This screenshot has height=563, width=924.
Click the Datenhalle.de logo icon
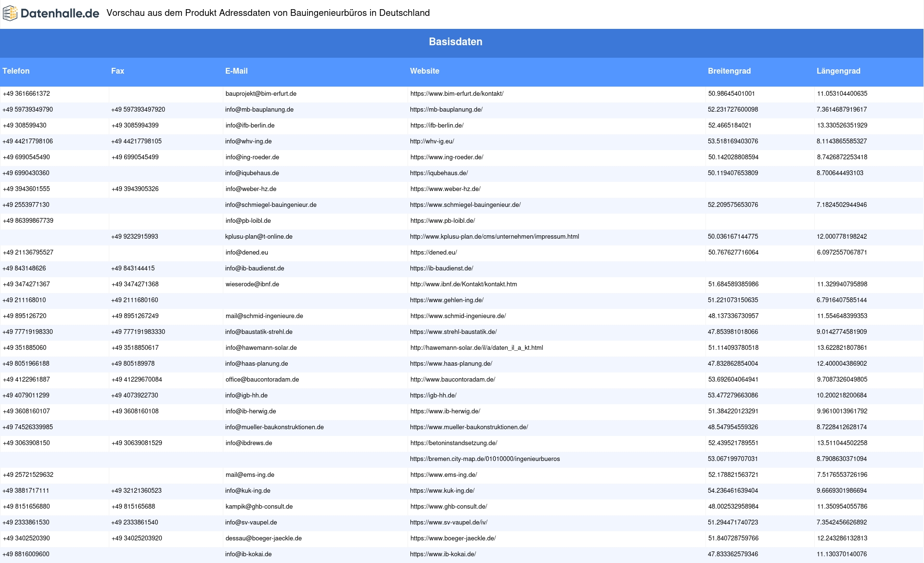click(x=10, y=13)
